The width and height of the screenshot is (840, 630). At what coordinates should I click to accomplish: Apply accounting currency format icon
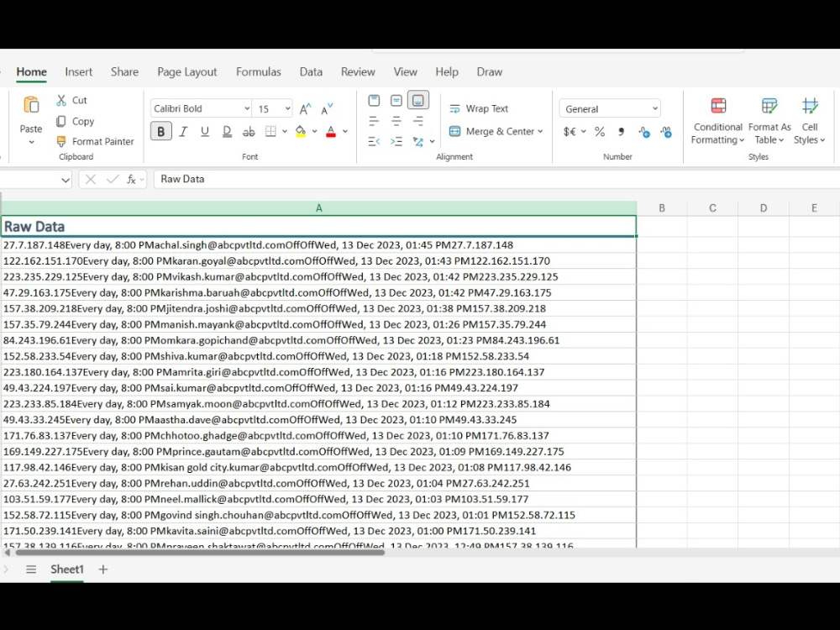tap(570, 132)
